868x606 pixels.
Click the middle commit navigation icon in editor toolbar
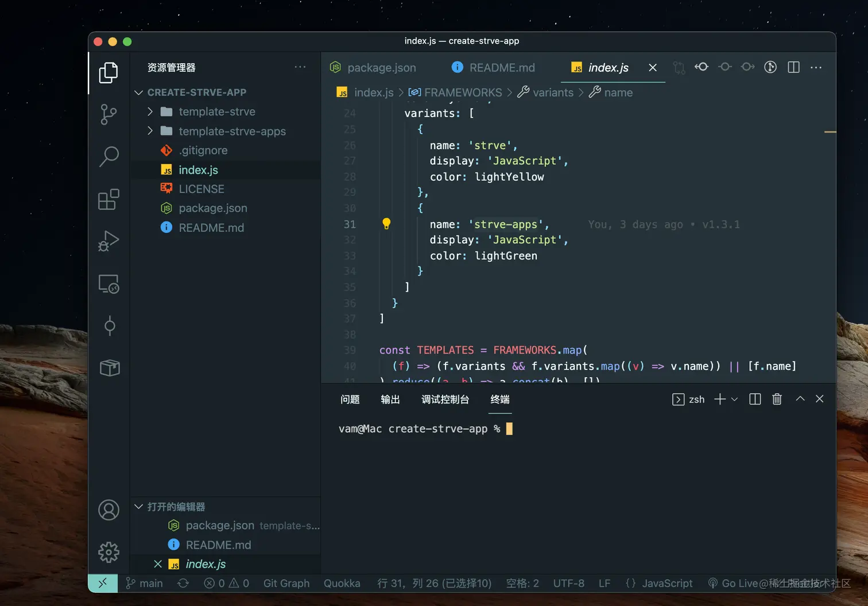click(725, 67)
